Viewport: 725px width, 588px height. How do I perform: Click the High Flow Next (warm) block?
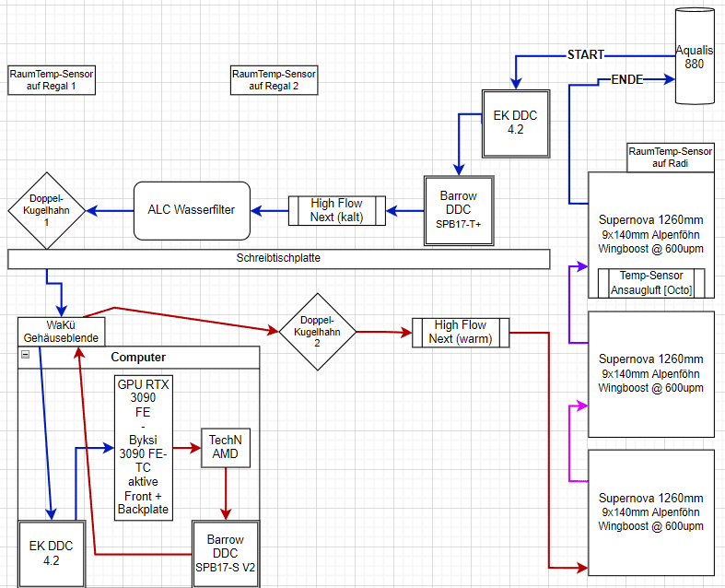pyautogui.click(x=461, y=332)
